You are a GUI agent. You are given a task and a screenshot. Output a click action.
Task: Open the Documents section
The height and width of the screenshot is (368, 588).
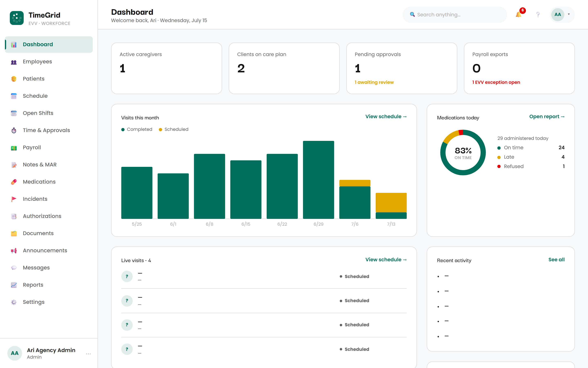pos(49,233)
